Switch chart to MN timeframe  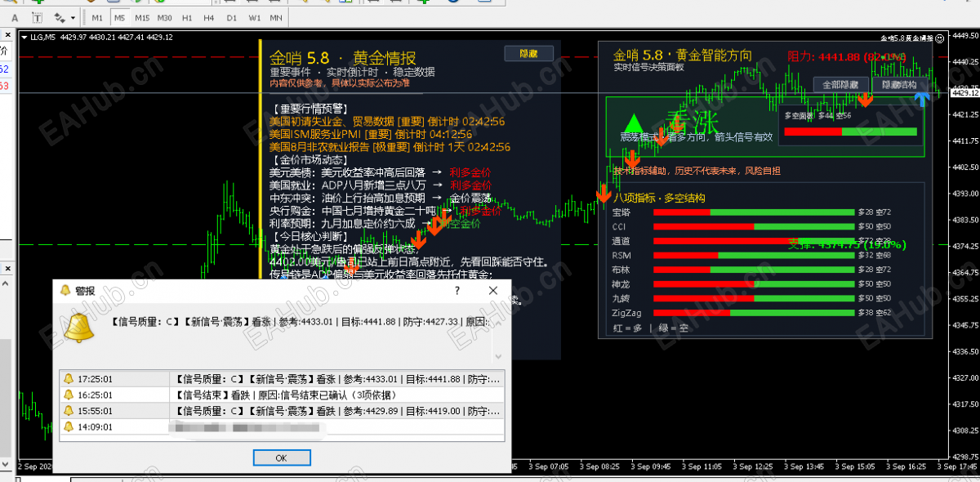click(276, 17)
